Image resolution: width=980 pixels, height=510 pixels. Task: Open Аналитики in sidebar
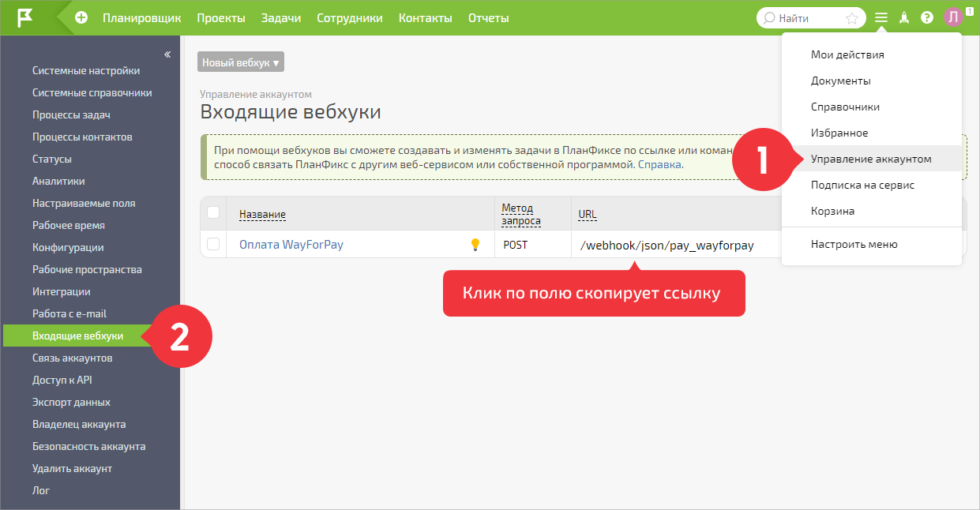tap(58, 181)
